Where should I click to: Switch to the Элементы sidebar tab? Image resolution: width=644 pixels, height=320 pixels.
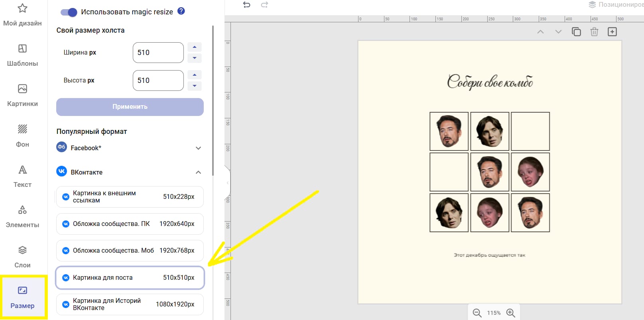tap(22, 216)
